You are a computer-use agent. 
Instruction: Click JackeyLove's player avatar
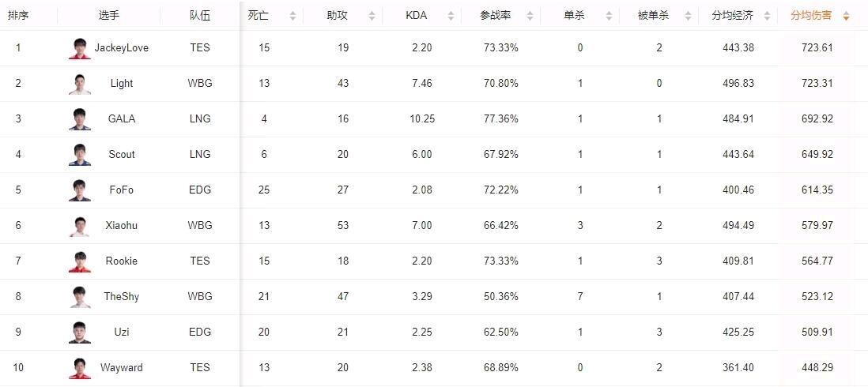point(80,48)
